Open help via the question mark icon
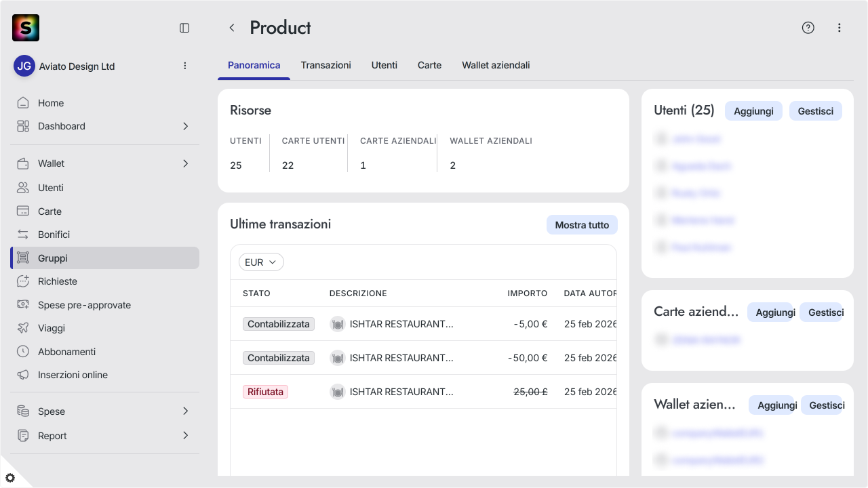The width and height of the screenshot is (868, 488). [808, 28]
